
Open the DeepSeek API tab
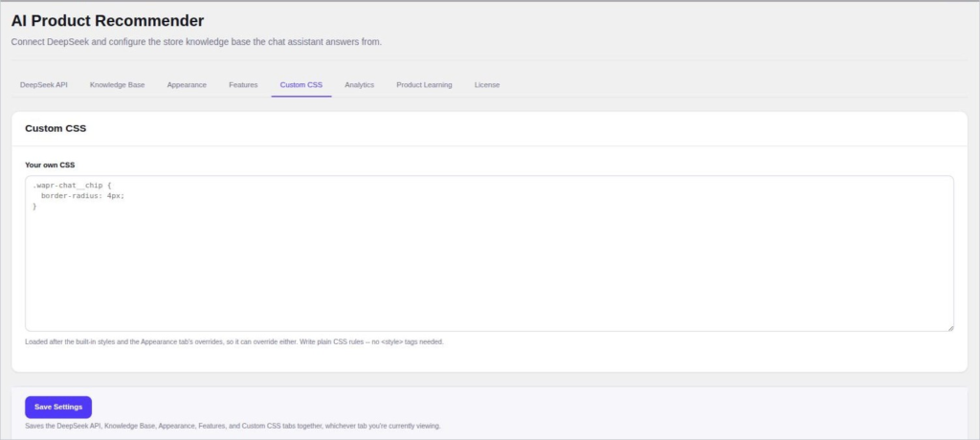coord(44,85)
